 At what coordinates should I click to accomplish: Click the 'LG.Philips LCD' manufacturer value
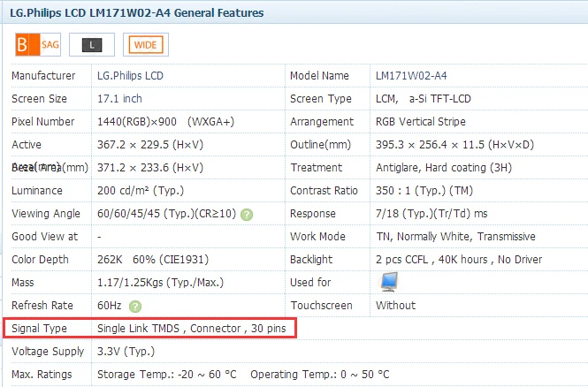point(130,76)
